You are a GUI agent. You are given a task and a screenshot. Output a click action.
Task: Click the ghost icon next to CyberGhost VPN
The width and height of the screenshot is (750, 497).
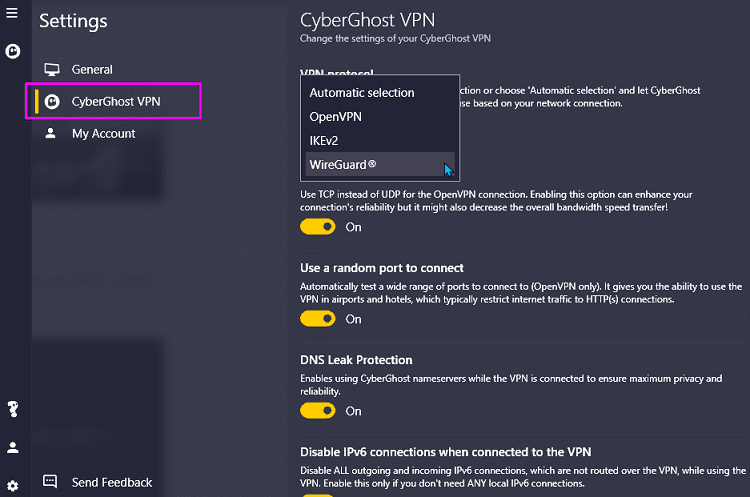52,101
